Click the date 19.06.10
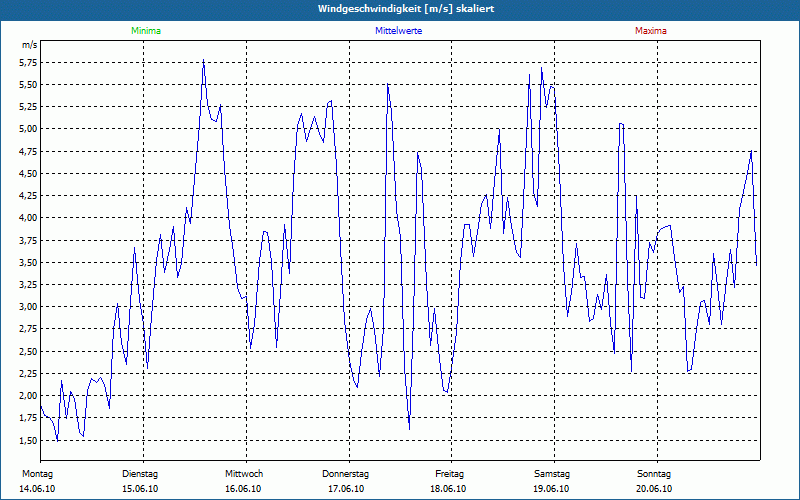Screen dimensions: 800x500 tap(551, 489)
